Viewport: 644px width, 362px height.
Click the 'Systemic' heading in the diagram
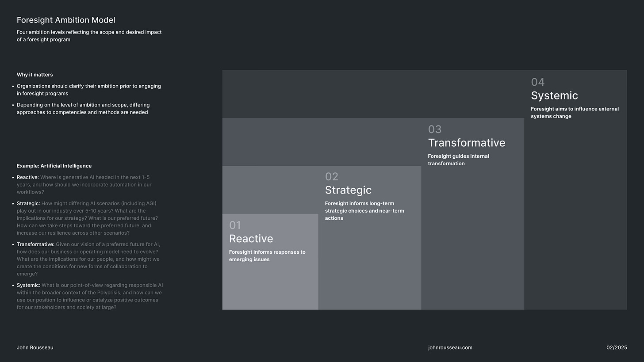coord(555,95)
